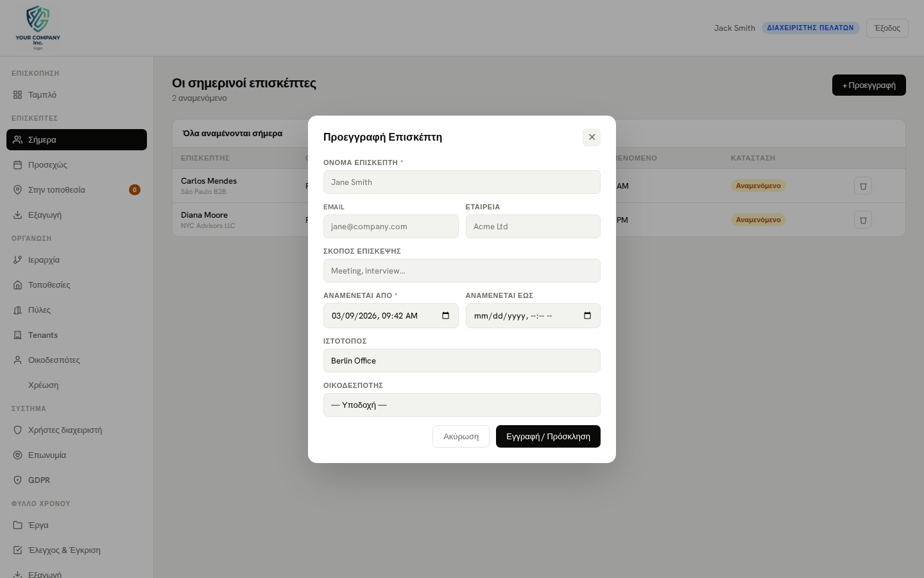Open the Ιστότοπος site selector showing Berlin Office
The width and height of the screenshot is (924, 578).
(x=461, y=360)
